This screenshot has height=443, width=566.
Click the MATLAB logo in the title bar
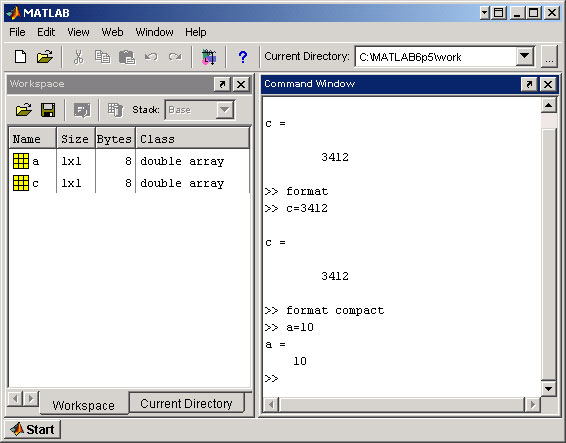click(13, 13)
